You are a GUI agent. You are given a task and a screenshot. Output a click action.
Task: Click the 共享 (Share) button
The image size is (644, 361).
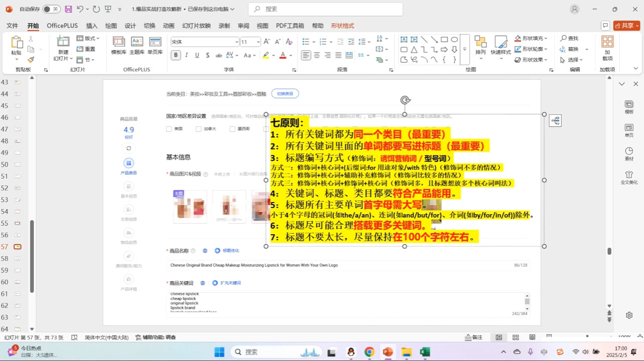pos(626,25)
